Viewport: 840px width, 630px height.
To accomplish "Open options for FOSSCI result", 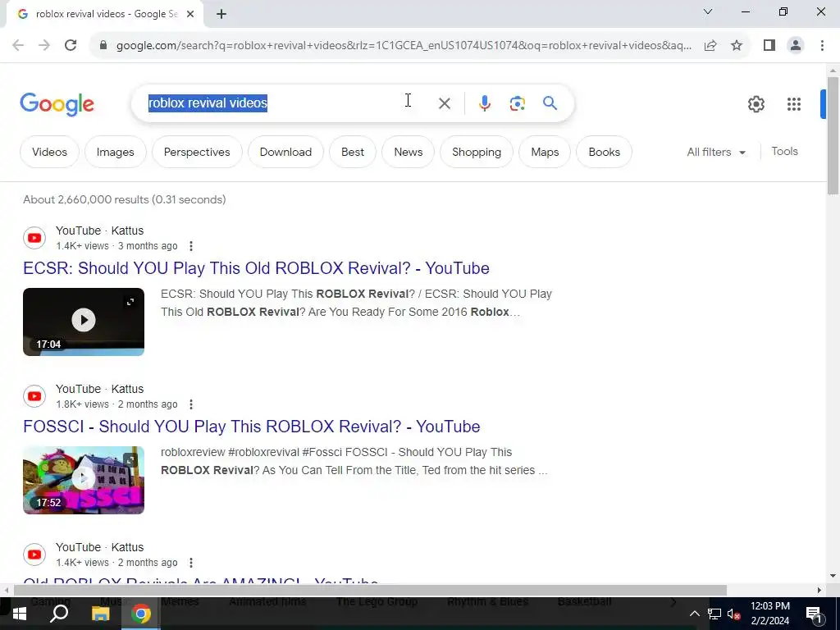I will [190, 404].
